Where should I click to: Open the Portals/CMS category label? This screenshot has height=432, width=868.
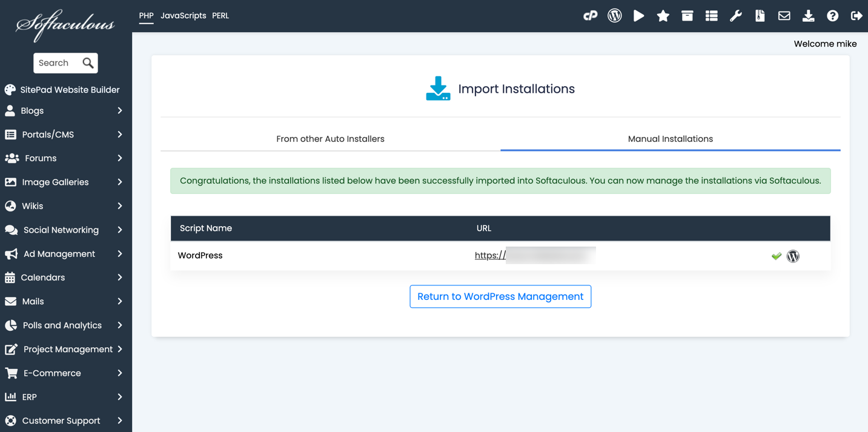pyautogui.click(x=48, y=135)
